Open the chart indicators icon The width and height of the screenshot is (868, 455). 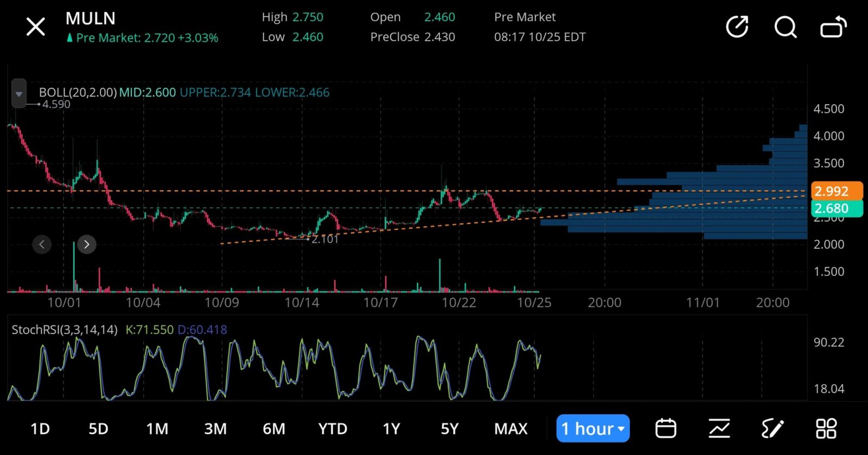point(719,428)
